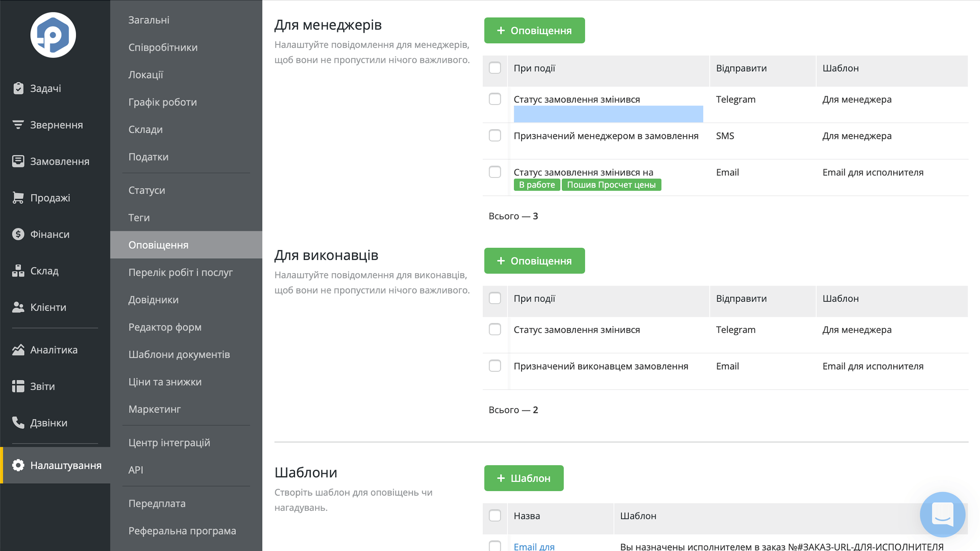Click the Аналітика chart icon
This screenshot has width=980, height=551.
point(18,350)
